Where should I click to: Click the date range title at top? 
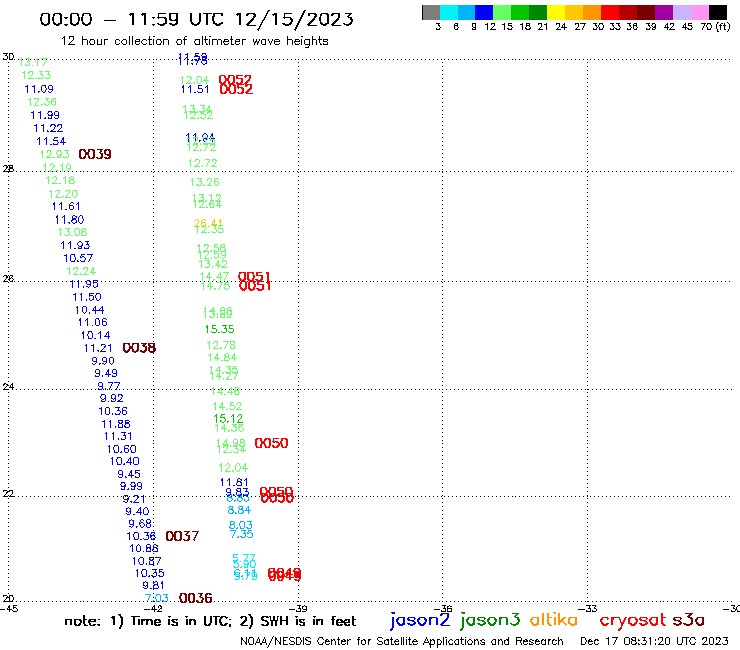click(x=196, y=19)
